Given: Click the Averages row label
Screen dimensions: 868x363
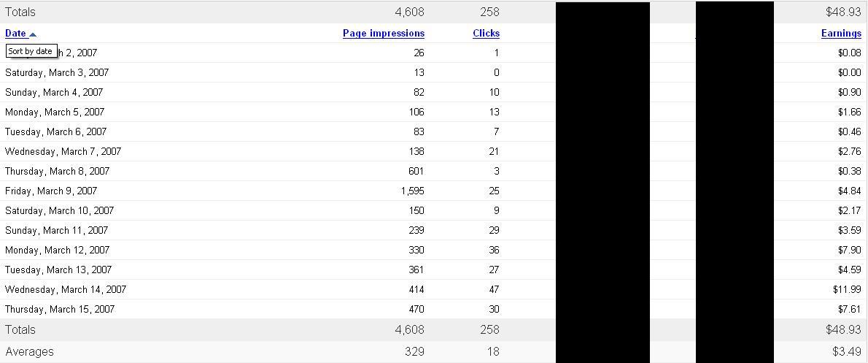Looking at the screenshot, I should pyautogui.click(x=29, y=351).
